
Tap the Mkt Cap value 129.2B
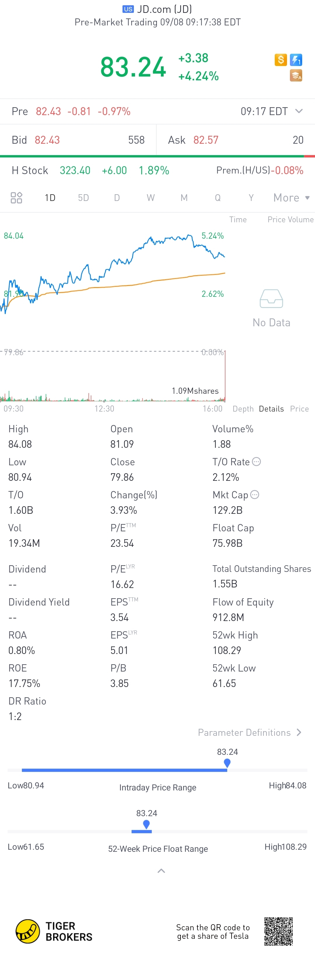(x=227, y=510)
